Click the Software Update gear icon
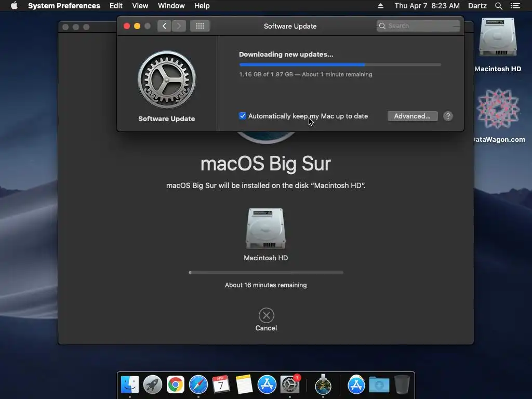 tap(167, 80)
